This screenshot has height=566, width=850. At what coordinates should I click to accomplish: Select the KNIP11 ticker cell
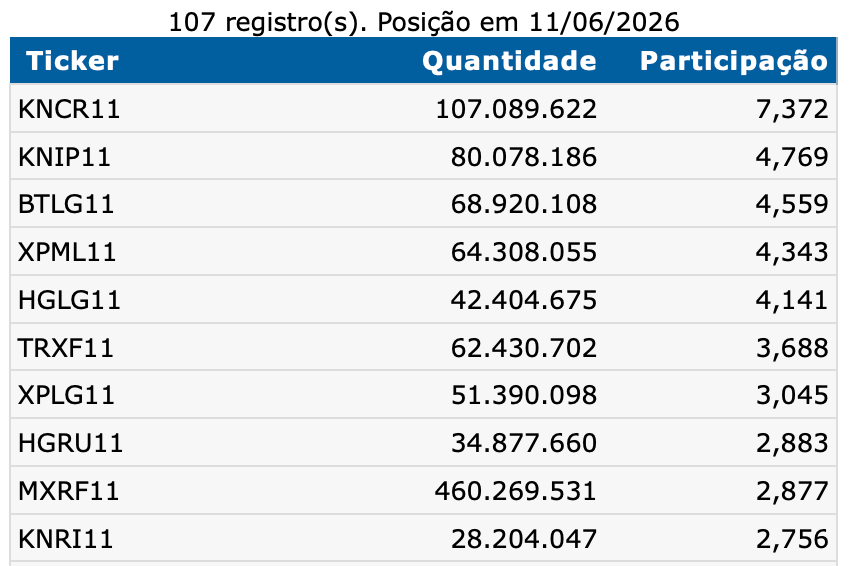click(x=65, y=157)
